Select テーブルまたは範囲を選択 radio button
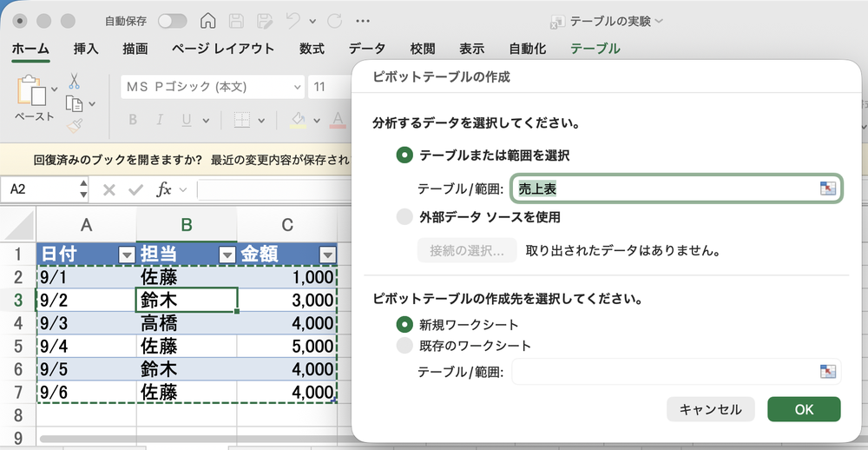Image resolution: width=868 pixels, height=450 pixels. pyautogui.click(x=404, y=156)
